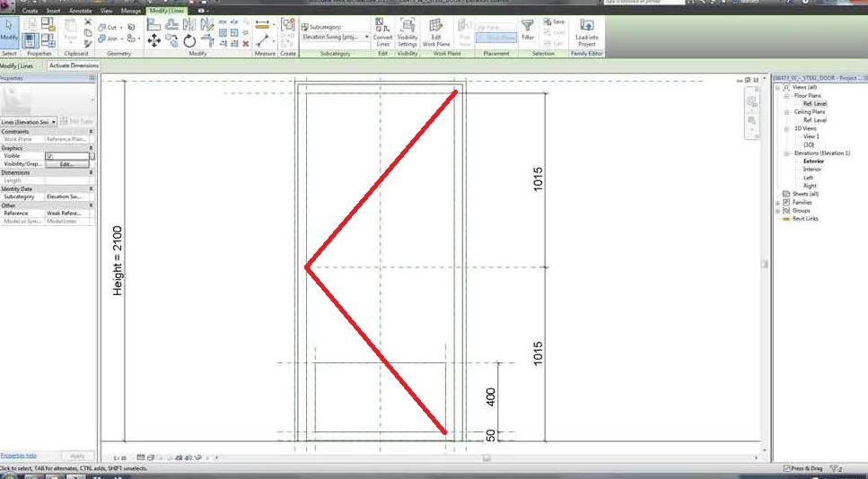Select View 1 under 3D Views

(x=811, y=136)
